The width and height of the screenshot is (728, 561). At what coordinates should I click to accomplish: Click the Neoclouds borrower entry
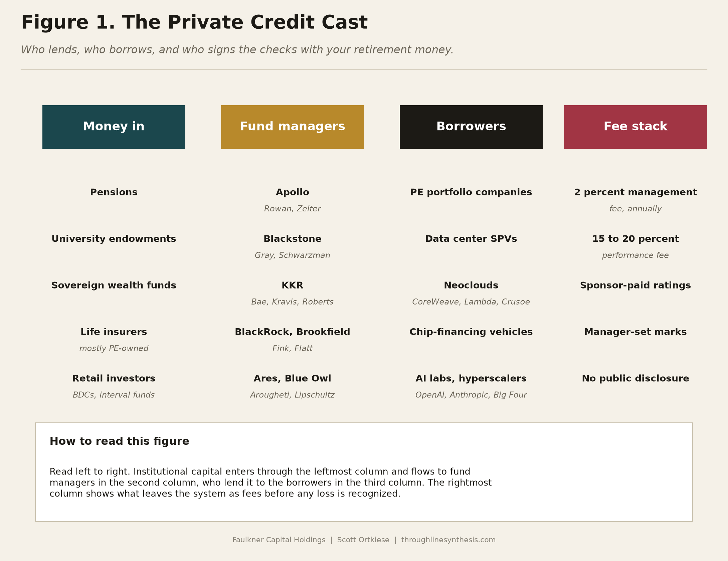tap(471, 286)
